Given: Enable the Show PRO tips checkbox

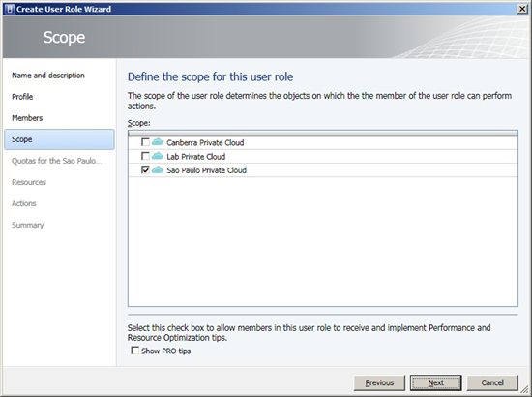Looking at the screenshot, I should tap(135, 351).
